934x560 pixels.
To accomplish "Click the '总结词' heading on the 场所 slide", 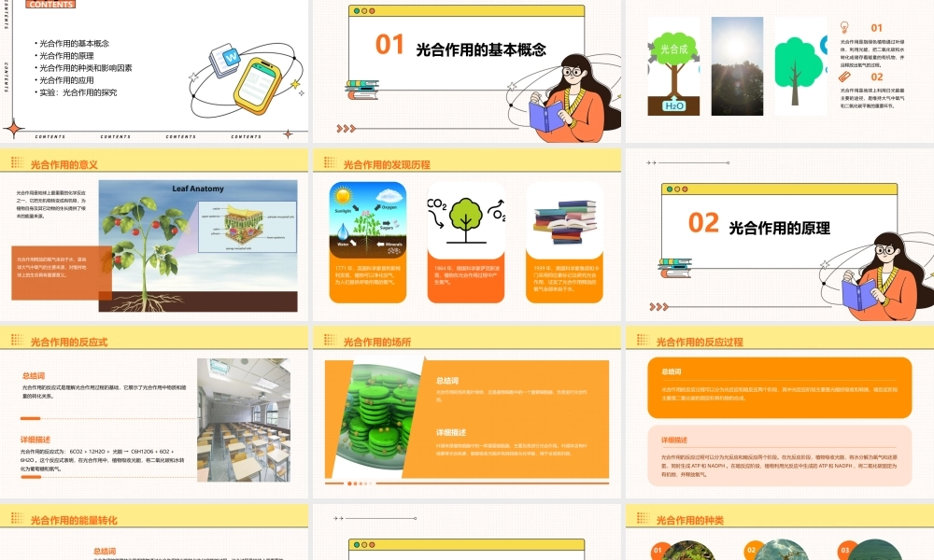I will pyautogui.click(x=447, y=381).
